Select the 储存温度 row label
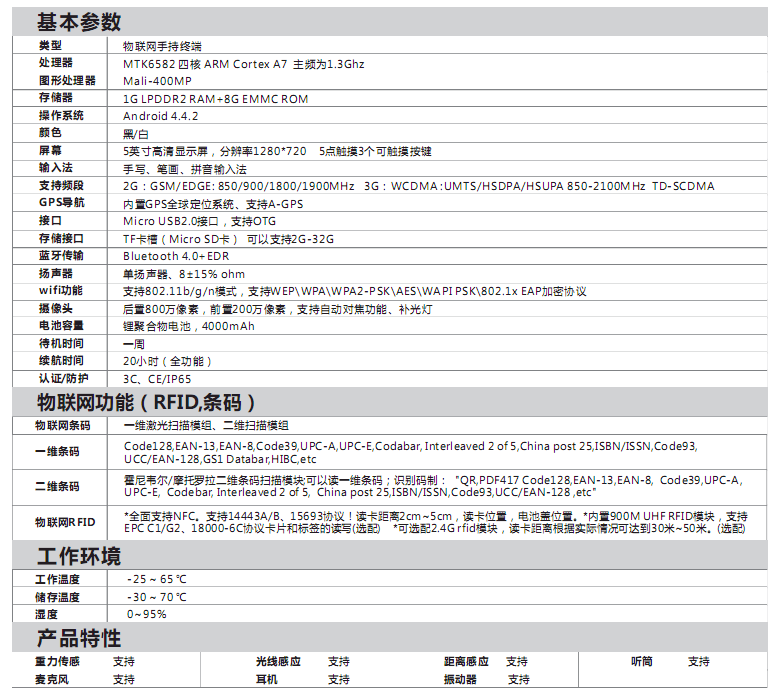 coord(57,597)
